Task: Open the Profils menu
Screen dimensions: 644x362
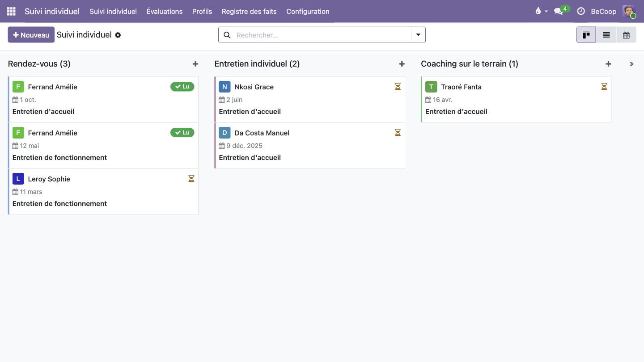Action: (x=202, y=11)
